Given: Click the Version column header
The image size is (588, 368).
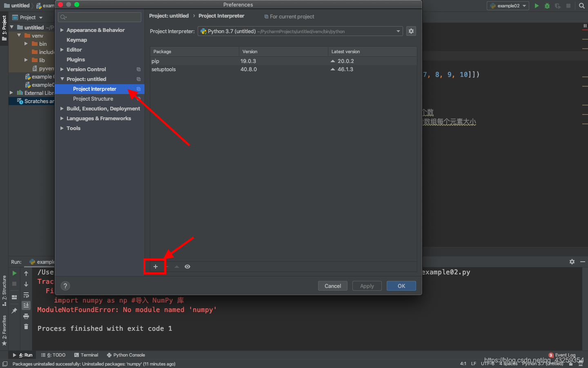Looking at the screenshot, I should (283, 52).
